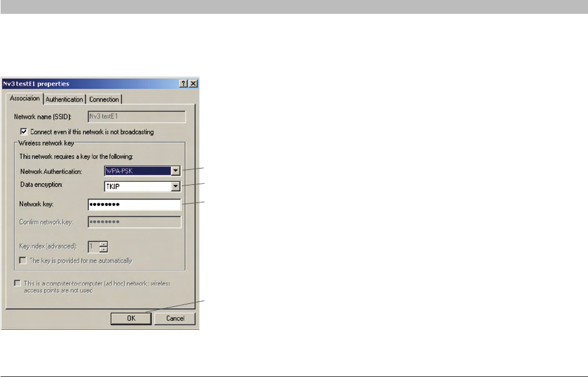The width and height of the screenshot is (588, 377).
Task: Open the Connection tab
Action: pos(104,99)
